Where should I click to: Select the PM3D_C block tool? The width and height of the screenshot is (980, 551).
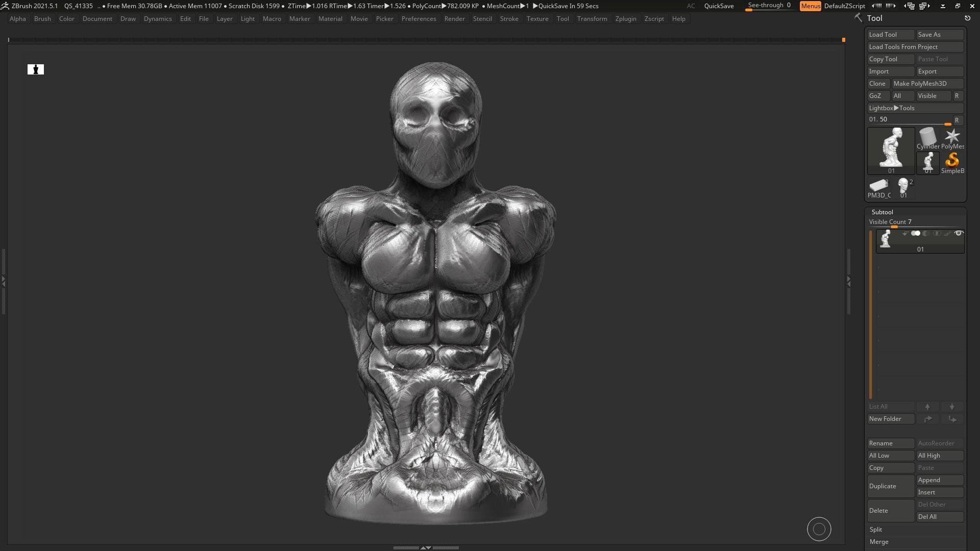(879, 187)
